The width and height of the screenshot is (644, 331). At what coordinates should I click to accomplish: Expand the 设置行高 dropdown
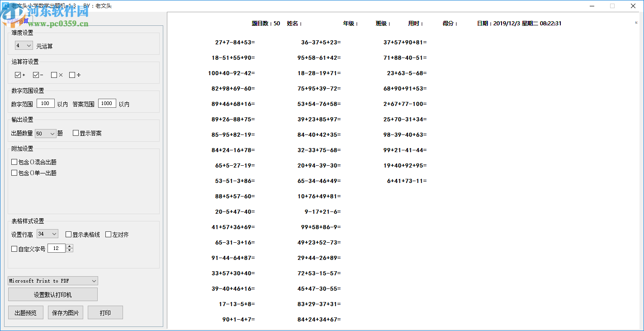coord(47,234)
